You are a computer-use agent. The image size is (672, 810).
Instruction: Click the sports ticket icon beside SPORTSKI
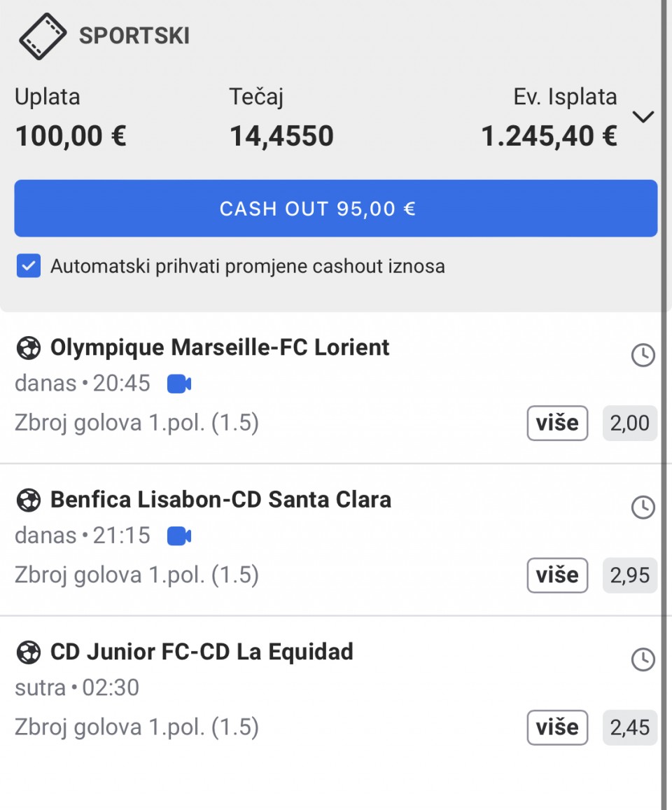click(43, 36)
